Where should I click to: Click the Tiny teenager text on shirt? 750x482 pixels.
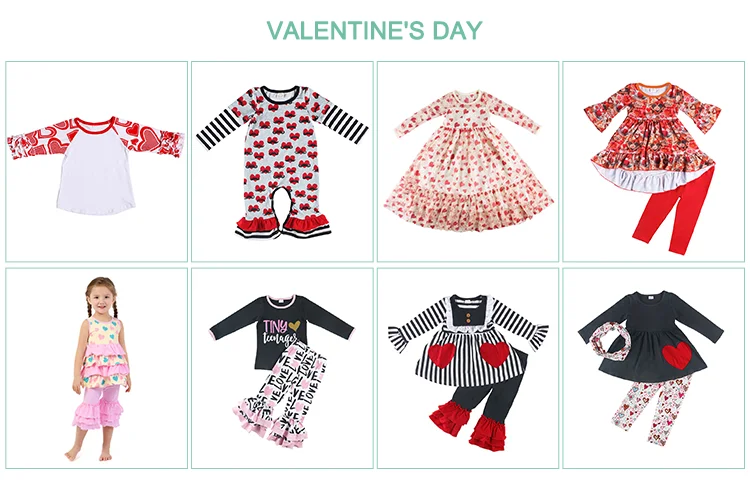[280, 332]
